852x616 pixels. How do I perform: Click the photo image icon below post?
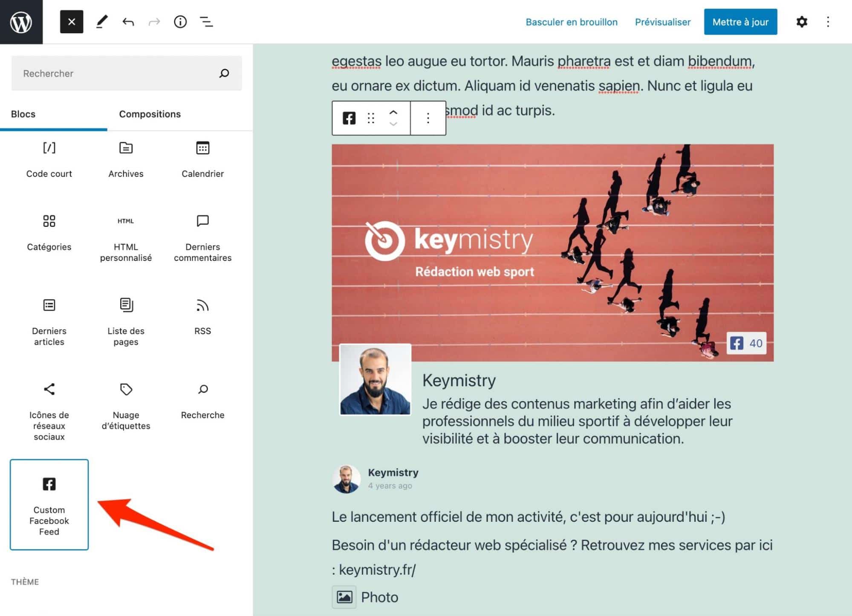[344, 597]
